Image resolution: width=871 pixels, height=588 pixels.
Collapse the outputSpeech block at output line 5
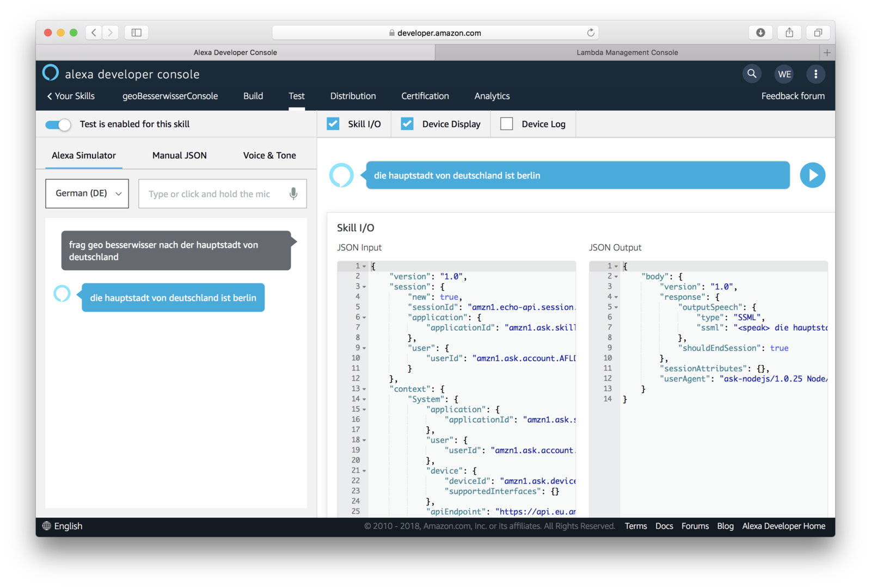click(x=616, y=307)
